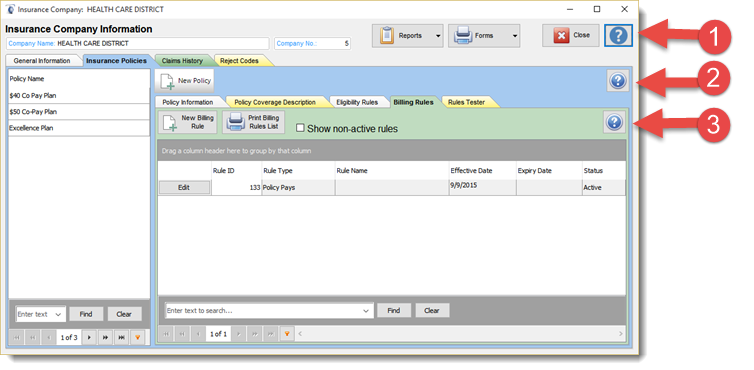Enable Show non-active rules checkbox
This screenshot has height=370, width=754.
point(300,128)
